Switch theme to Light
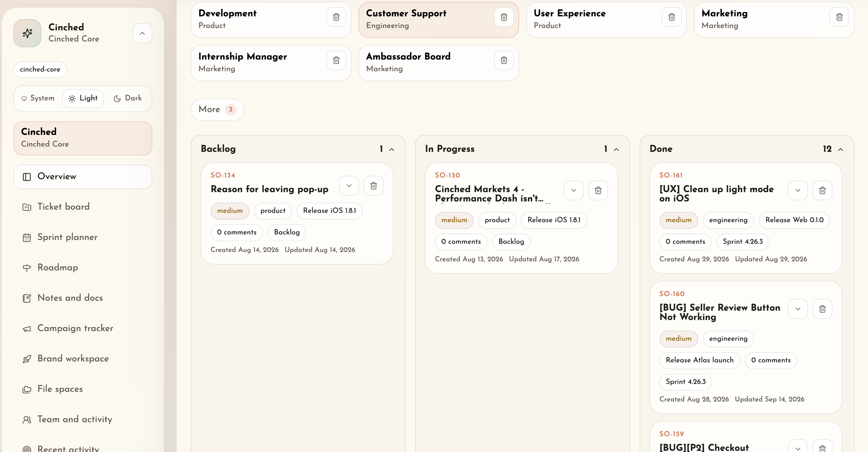The image size is (868, 452). click(83, 98)
